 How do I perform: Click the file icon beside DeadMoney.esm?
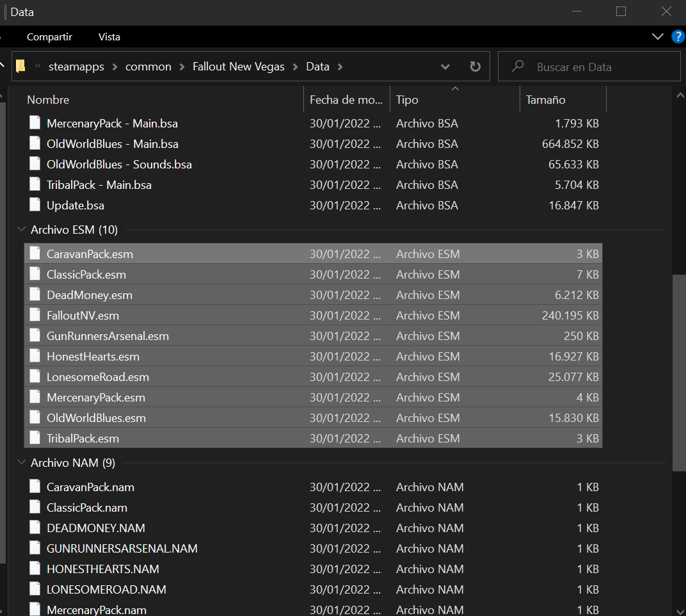coord(35,295)
